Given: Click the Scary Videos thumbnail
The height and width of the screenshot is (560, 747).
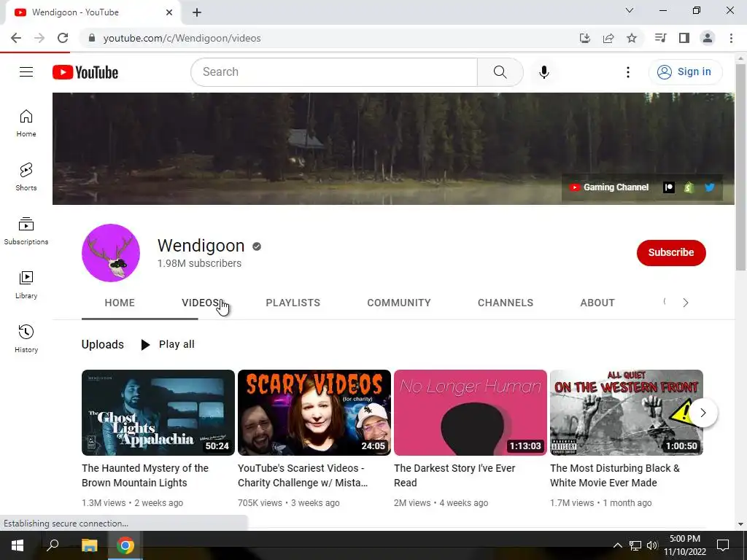Looking at the screenshot, I should click(314, 413).
